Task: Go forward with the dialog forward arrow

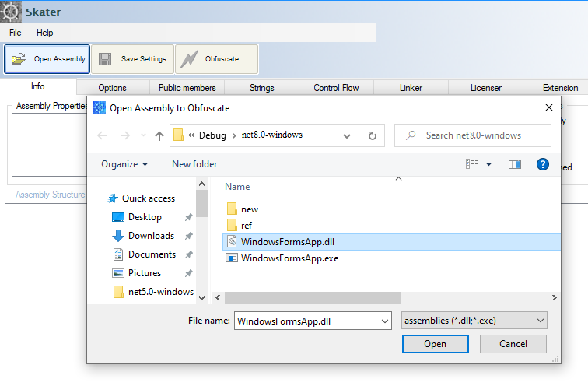Action: tap(125, 135)
